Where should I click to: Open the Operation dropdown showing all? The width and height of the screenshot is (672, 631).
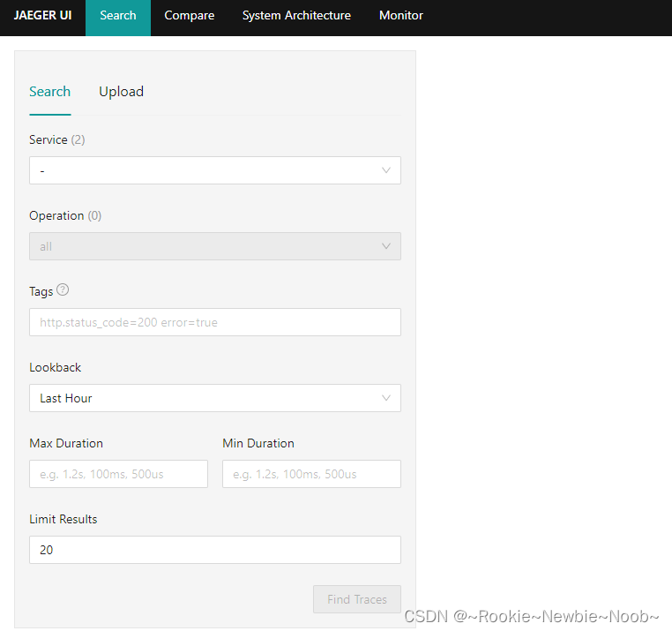click(214, 246)
